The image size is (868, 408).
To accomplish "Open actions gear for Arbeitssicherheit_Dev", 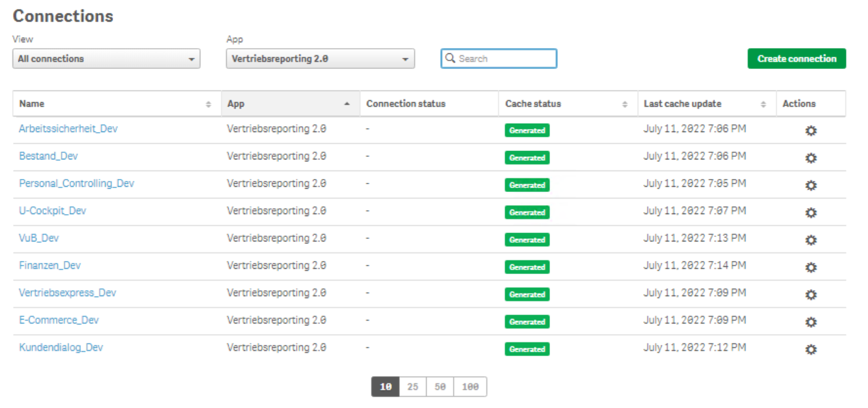I will (x=811, y=131).
